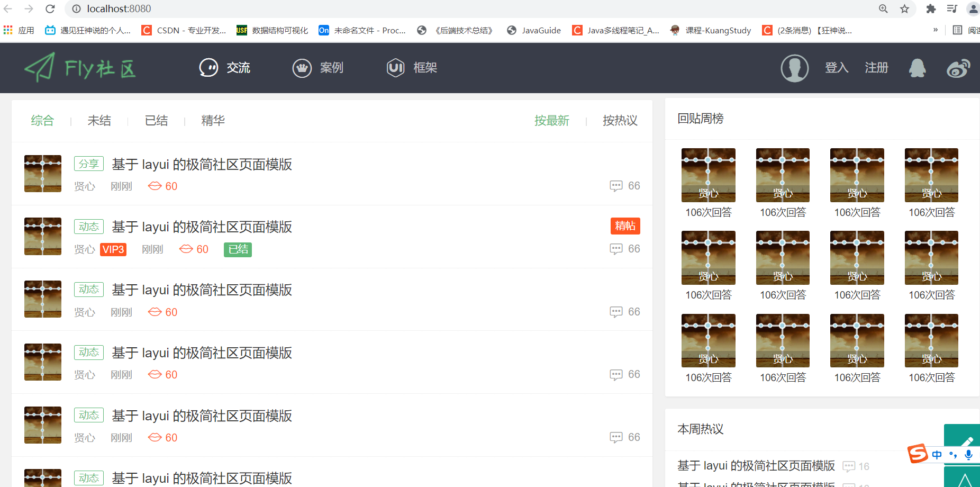Click the avatar of the 精帖 post
This screenshot has height=487, width=980.
pos(43,236)
